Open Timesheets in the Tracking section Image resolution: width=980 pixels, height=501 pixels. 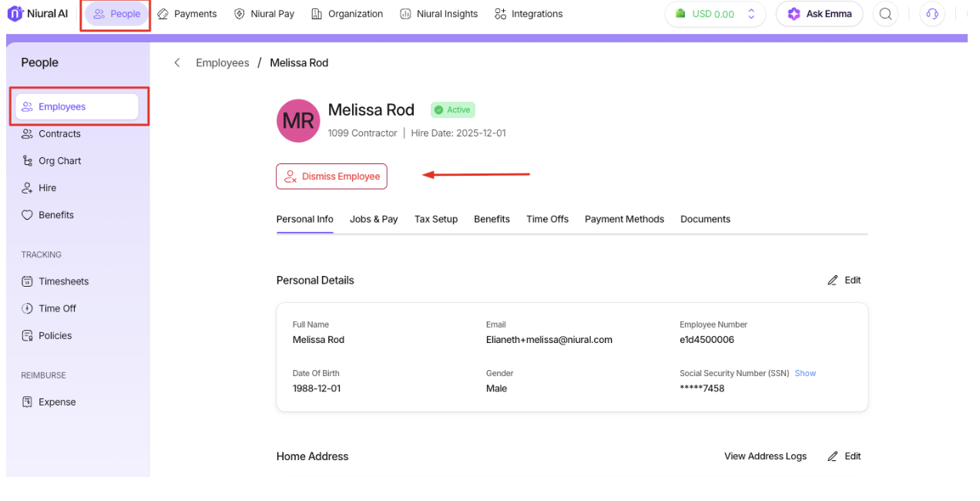coord(63,281)
